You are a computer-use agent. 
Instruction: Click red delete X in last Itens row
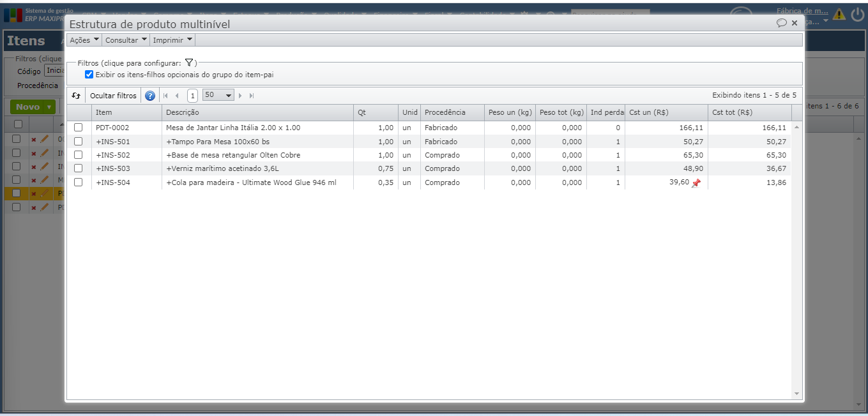pos(34,207)
